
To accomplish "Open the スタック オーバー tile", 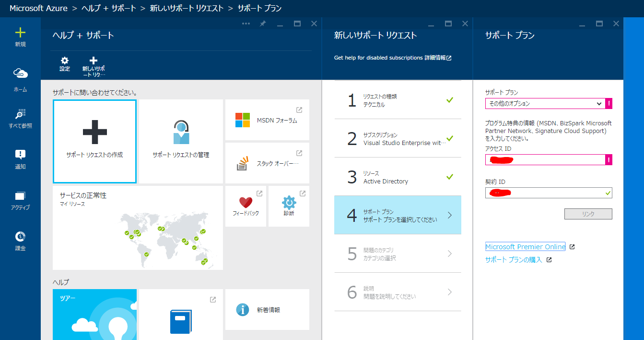I will (x=267, y=163).
